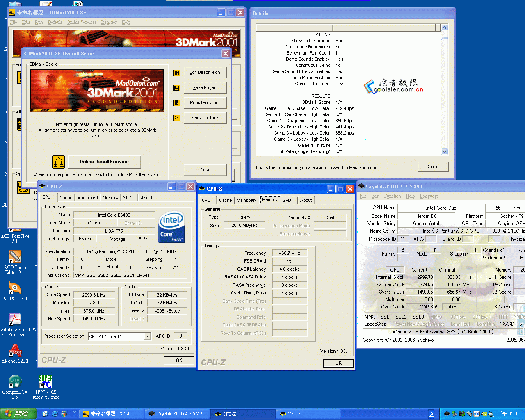Open Function menu in CrystalCPUID
This screenshot has height=420, width=525.
(x=393, y=196)
